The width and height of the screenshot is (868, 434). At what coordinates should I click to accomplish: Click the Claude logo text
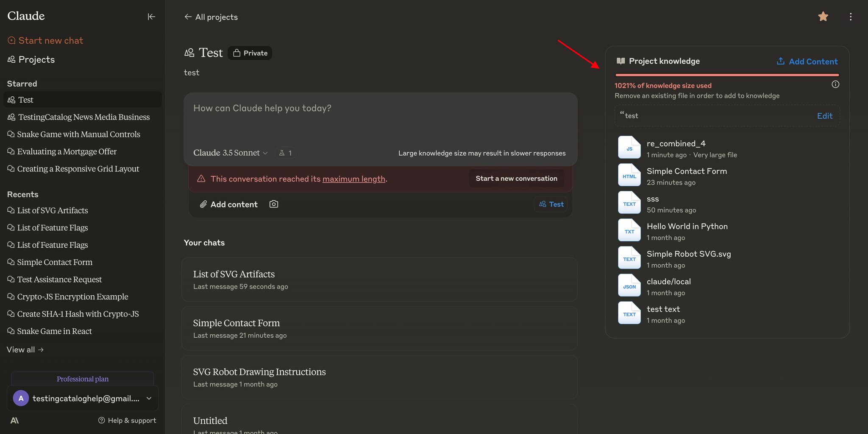point(26,16)
